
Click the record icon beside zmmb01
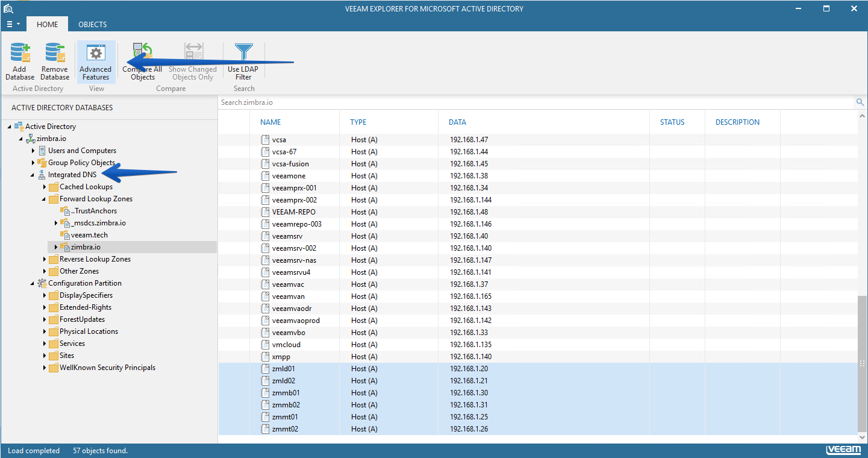[x=265, y=393]
